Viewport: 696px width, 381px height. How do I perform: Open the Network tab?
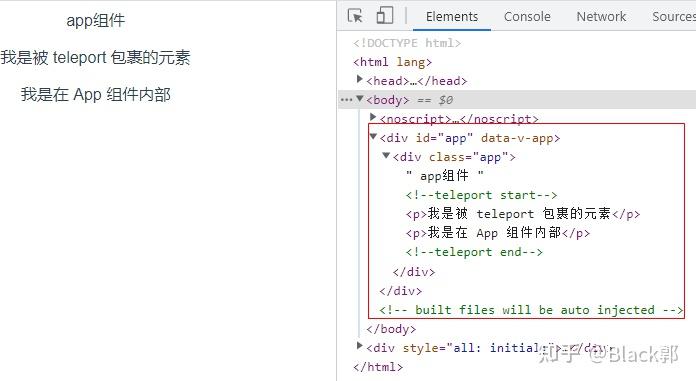click(601, 16)
